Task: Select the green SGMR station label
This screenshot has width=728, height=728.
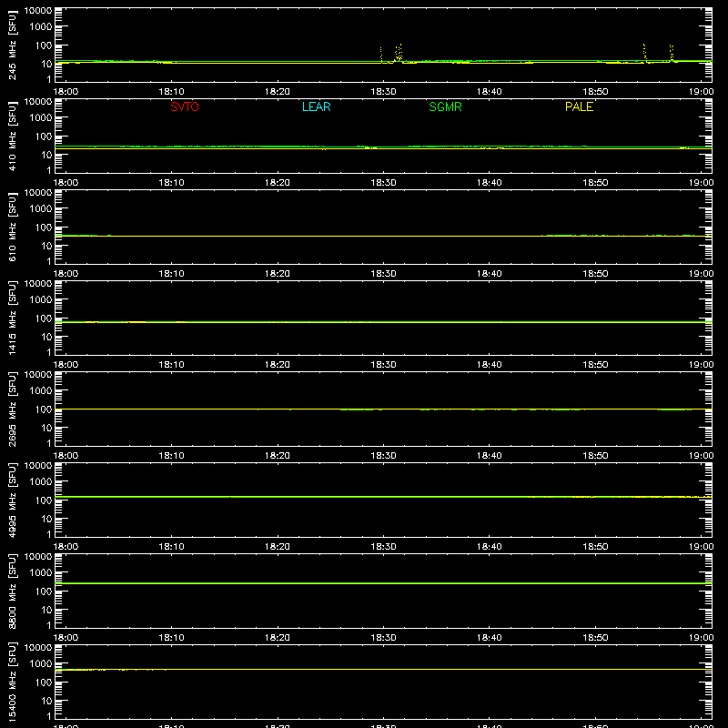Action: 445,106
